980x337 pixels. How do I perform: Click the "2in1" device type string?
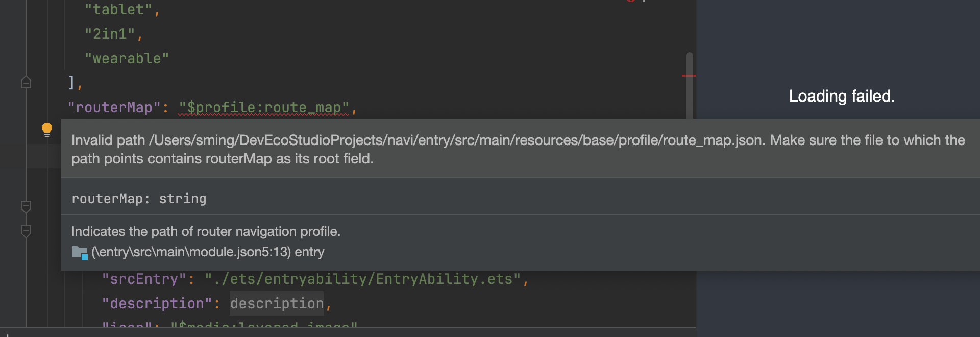point(110,34)
